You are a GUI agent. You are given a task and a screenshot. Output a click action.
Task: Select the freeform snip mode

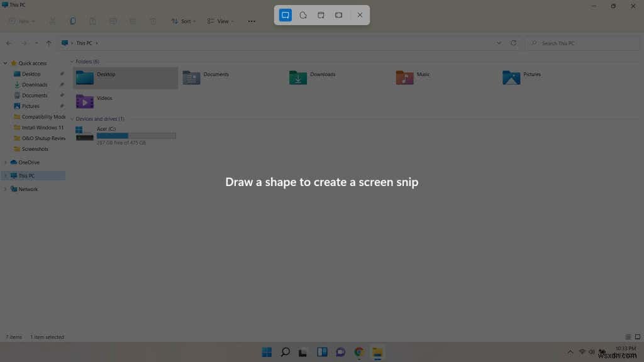(303, 14)
